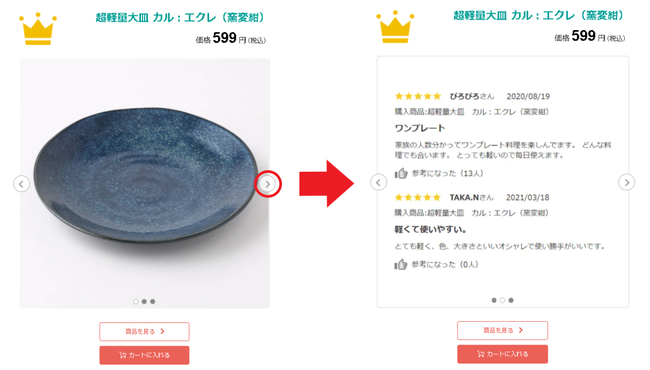Select first pagination dot under plate image
Viewport: 650px width, 370px height.
pos(136,301)
